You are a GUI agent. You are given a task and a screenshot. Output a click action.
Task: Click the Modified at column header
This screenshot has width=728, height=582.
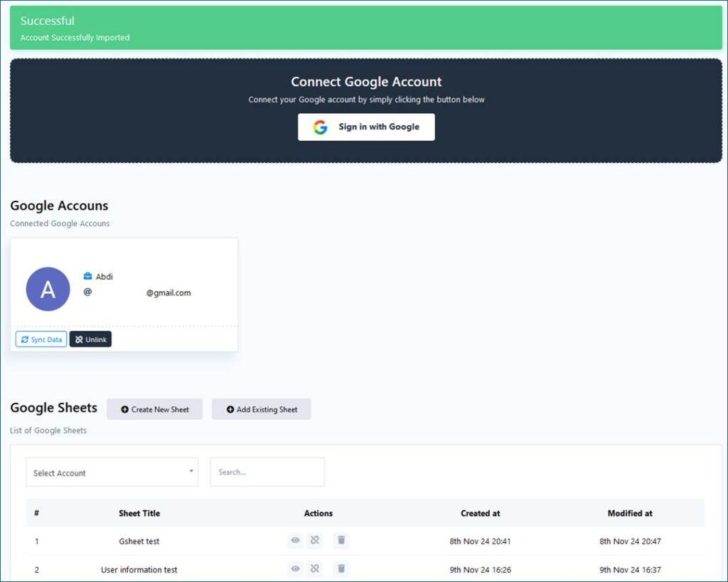(x=630, y=513)
